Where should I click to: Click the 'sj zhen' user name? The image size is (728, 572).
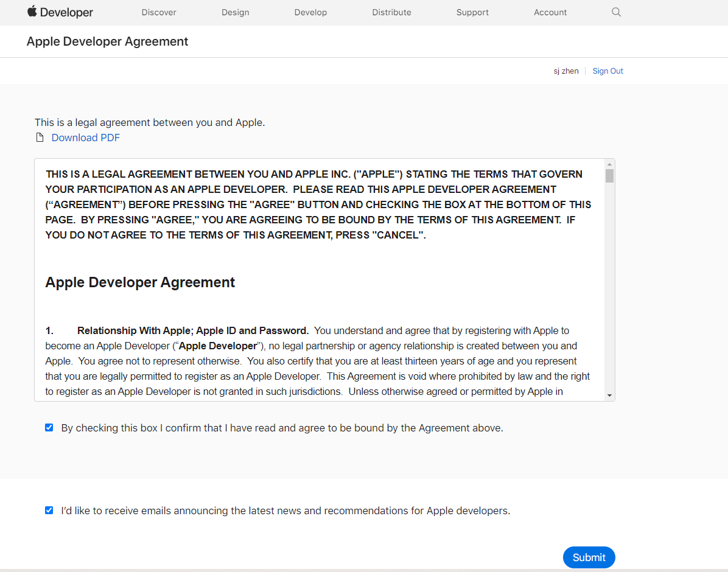[x=566, y=71]
